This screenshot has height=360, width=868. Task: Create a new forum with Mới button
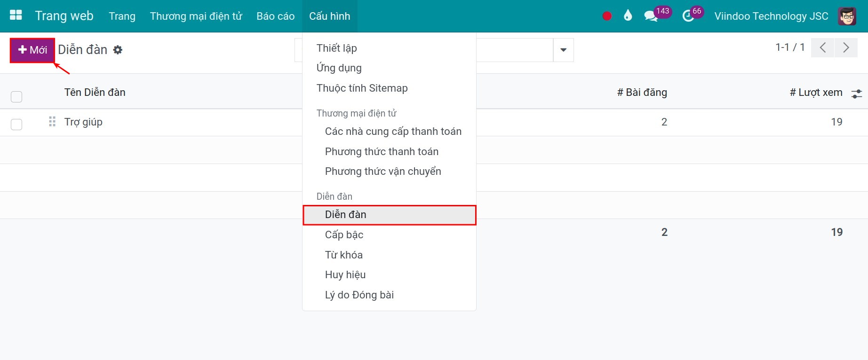(x=32, y=50)
